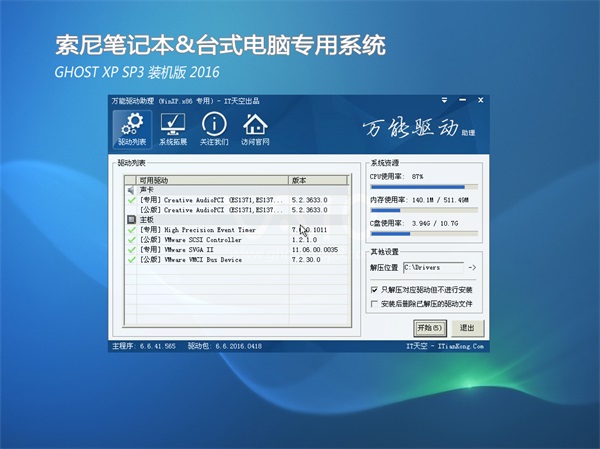Click the 系统拓展 monitor icon

[173, 130]
